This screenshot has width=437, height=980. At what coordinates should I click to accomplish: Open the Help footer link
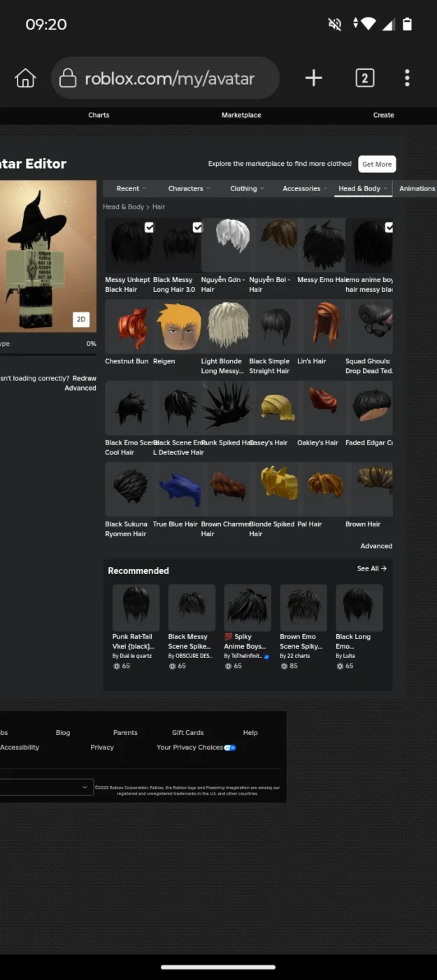click(250, 733)
